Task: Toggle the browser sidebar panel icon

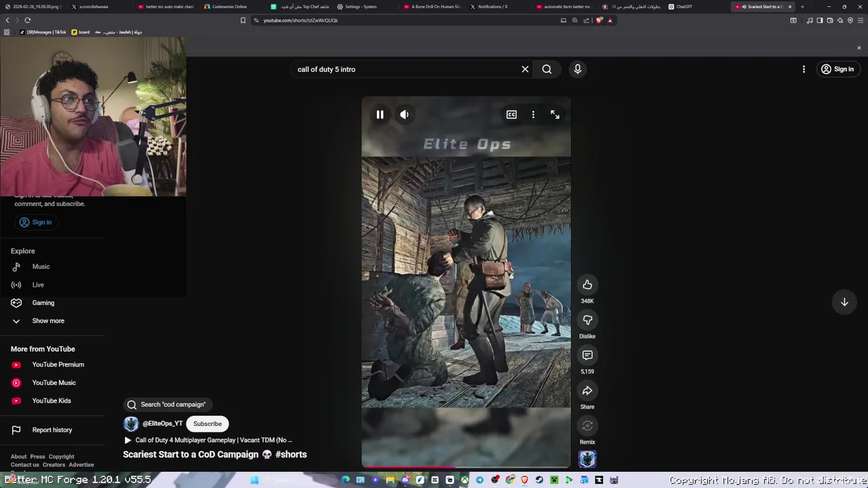Action: 819,20
